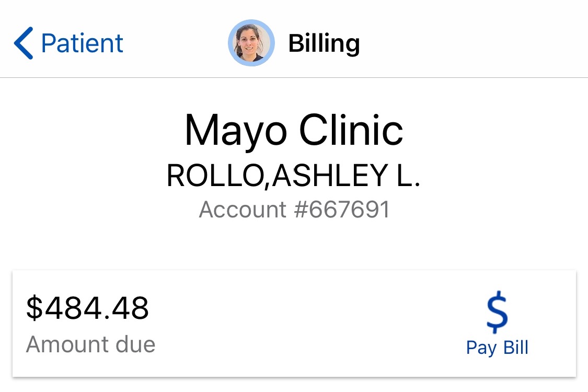The width and height of the screenshot is (588, 392).
Task: Tap the name ROLLO,ASHLEY L.
Action: tap(294, 176)
